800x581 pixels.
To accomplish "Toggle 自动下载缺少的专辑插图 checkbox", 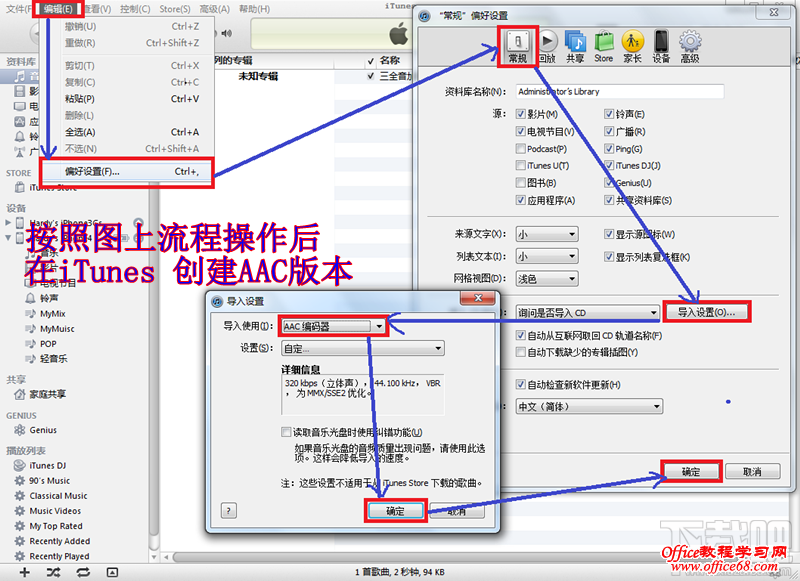I will click(x=520, y=352).
